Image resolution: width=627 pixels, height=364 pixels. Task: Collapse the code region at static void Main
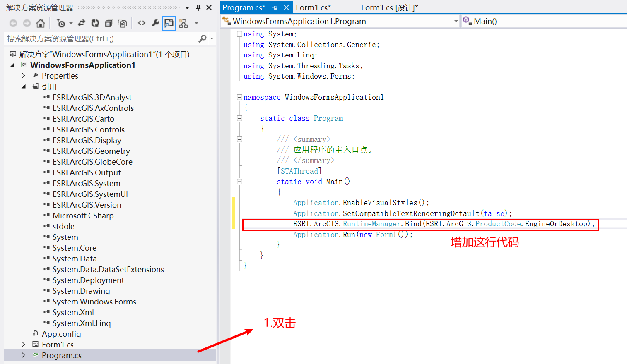click(239, 182)
